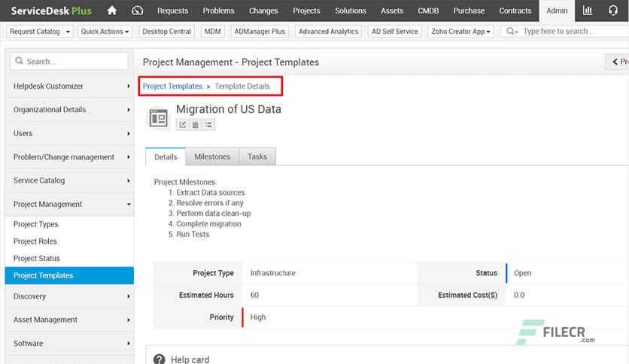Expand Problem/Change management section

(69, 157)
